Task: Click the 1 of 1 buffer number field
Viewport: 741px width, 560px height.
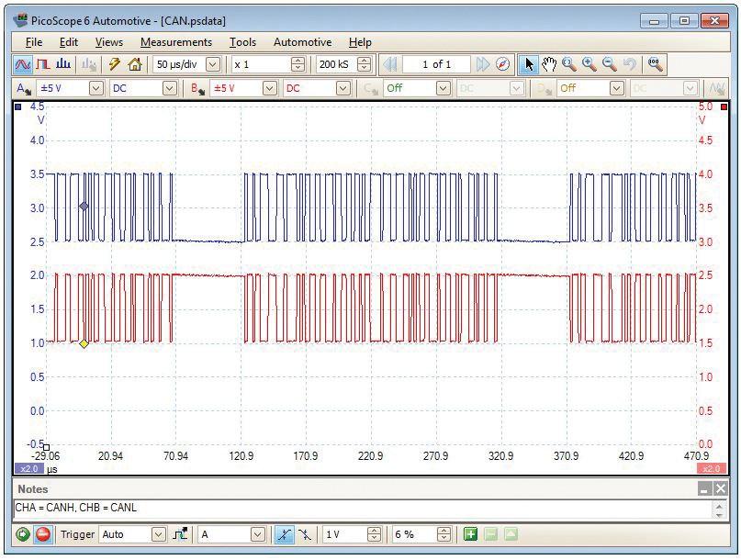Action: [437, 64]
